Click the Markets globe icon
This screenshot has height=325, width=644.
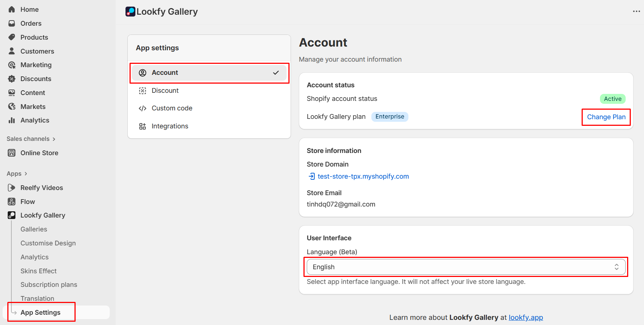coord(12,107)
